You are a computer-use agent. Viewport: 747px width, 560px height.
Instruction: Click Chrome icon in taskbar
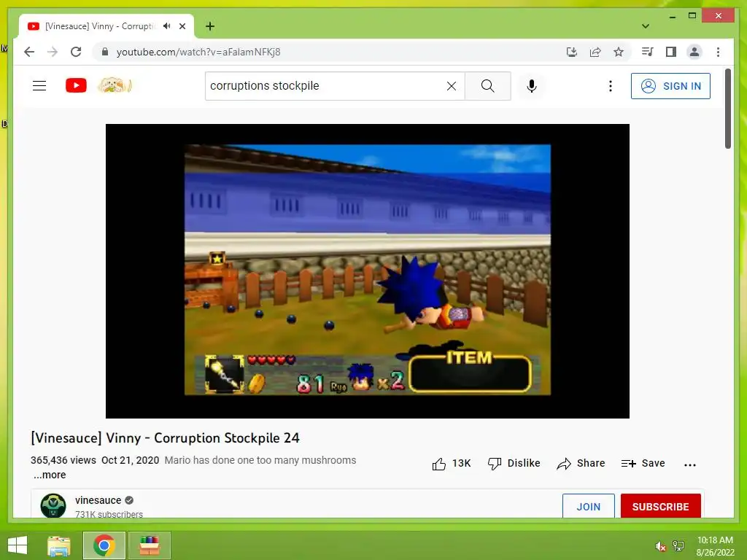point(104,545)
